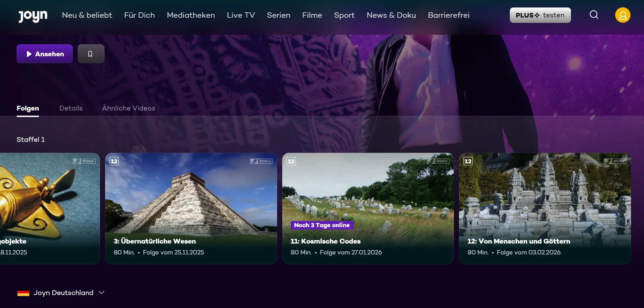Viewport: 644px width, 308px height.
Task: Open the yellow user profile icon
Action: (622, 15)
